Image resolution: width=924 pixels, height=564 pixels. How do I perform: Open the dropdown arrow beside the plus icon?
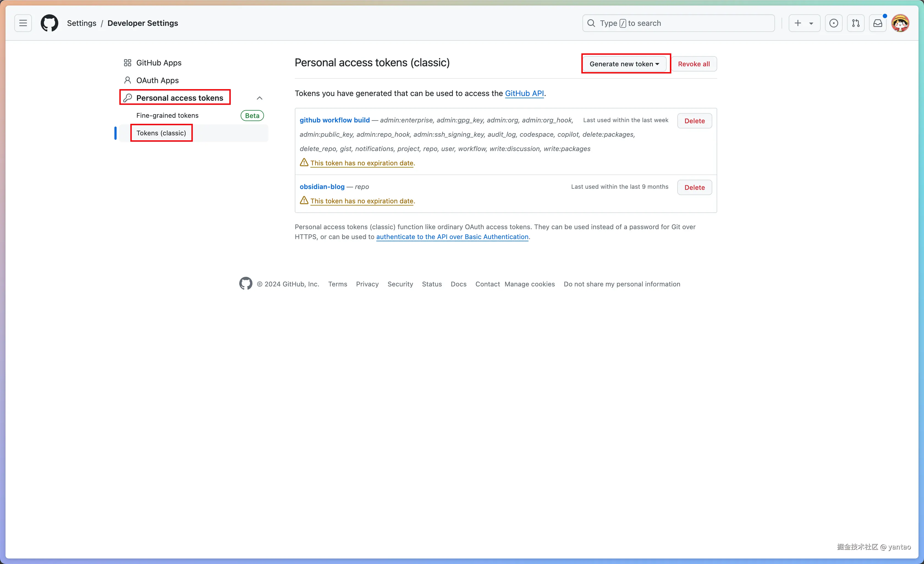click(811, 23)
